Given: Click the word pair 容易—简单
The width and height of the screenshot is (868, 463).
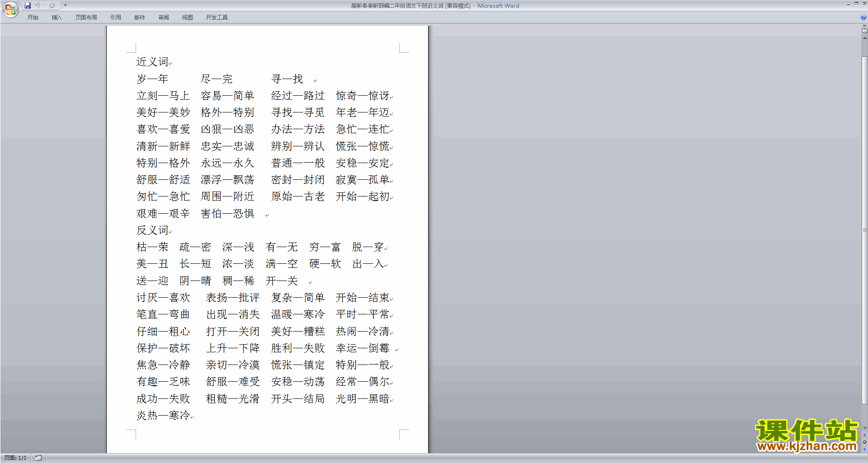Looking at the screenshot, I should [x=227, y=96].
